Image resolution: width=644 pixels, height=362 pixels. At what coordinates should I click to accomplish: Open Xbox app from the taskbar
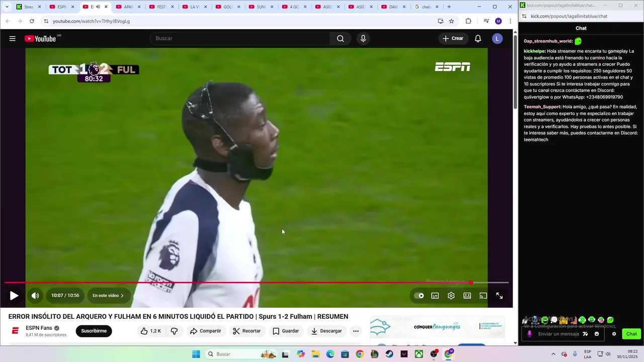pos(419,354)
